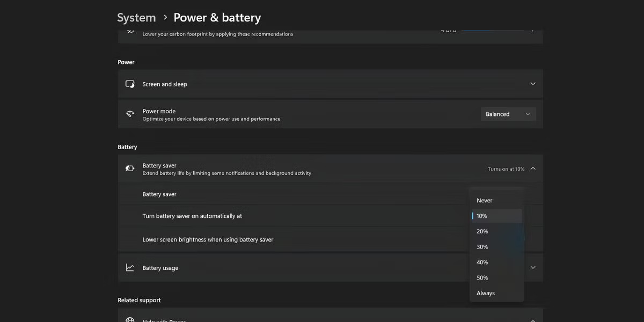Expand the Screen and sleep section
This screenshot has width=644, height=322.
[x=532, y=84]
